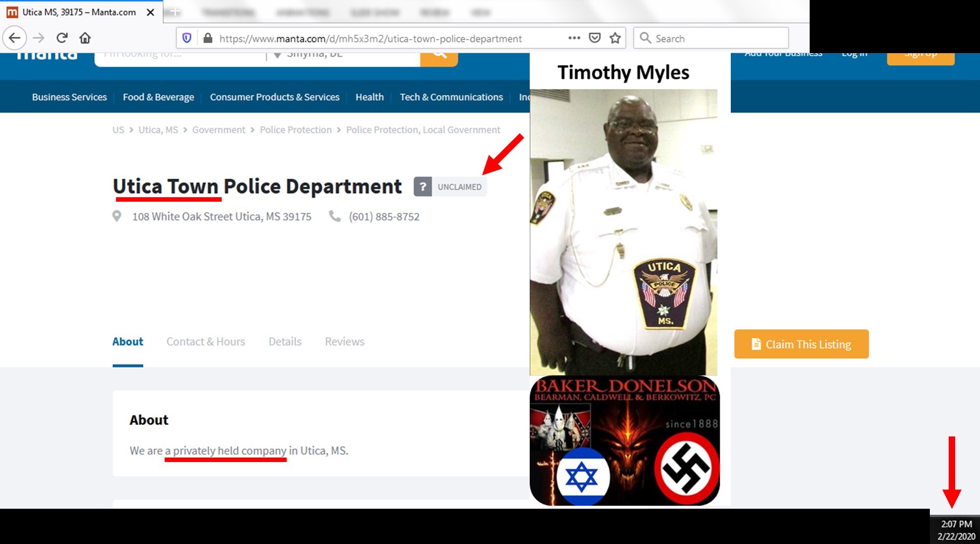Click the map pin address icon
This screenshot has height=544, width=980.
pos(117,216)
